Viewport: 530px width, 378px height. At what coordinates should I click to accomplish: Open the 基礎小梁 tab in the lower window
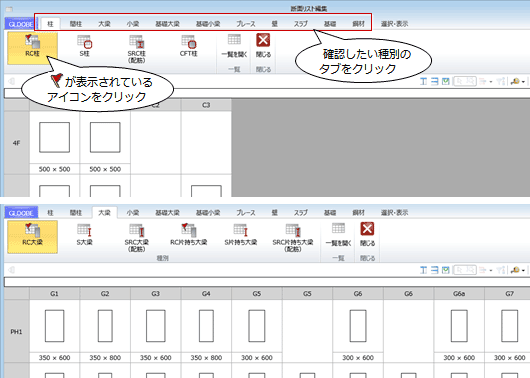[x=208, y=213]
